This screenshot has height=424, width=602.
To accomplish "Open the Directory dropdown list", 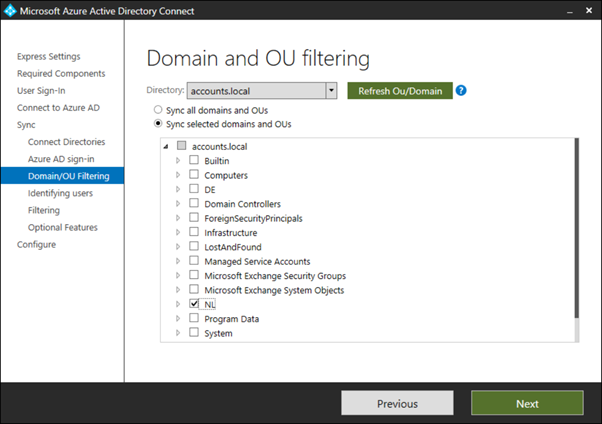I will 331,91.
